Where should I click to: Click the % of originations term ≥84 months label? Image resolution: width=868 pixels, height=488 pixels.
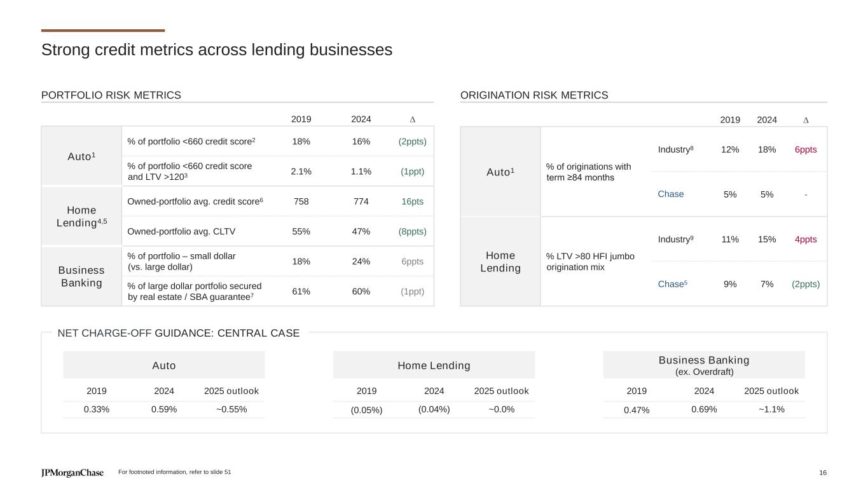click(588, 172)
